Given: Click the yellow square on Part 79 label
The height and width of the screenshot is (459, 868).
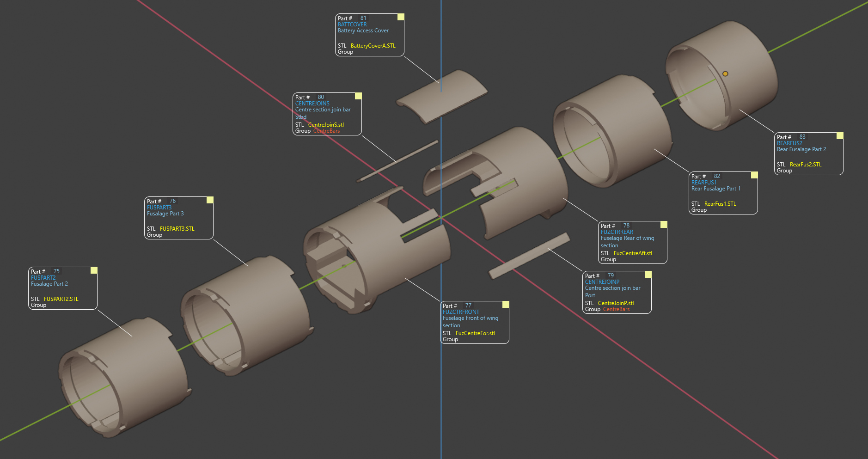Looking at the screenshot, I should coord(648,275).
